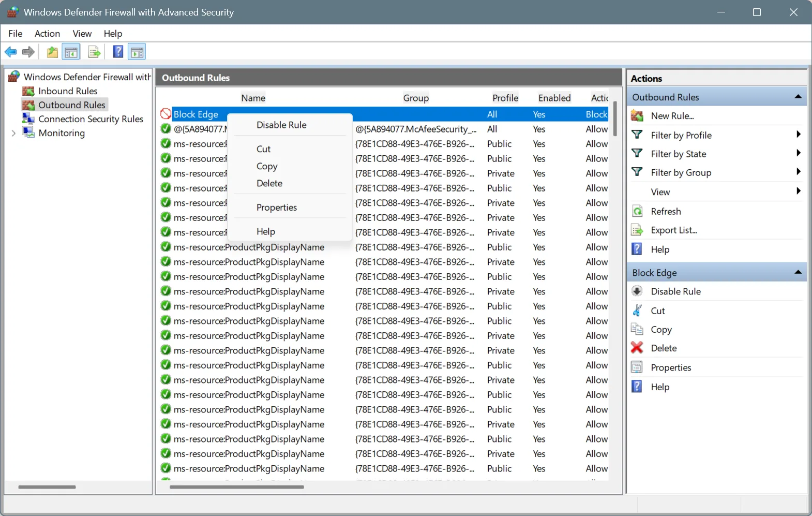The image size is (812, 516).
Task: Click the Filter by Group funnel icon
Action: (x=637, y=172)
